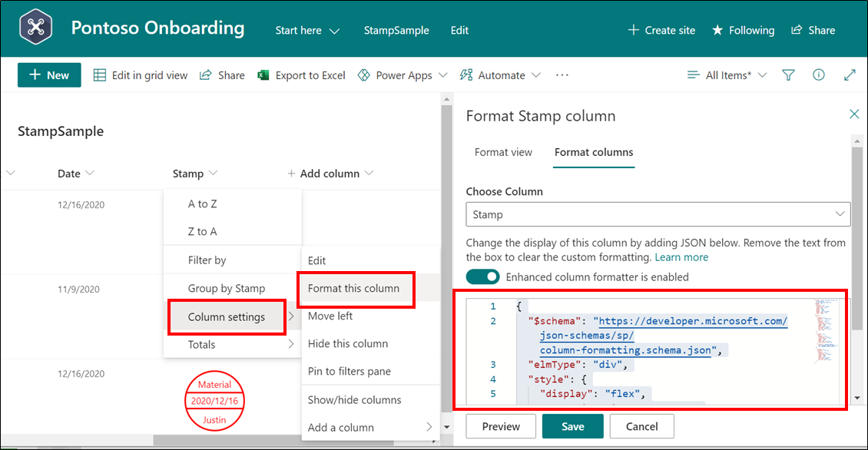Switch to the Format view tab
This screenshot has width=868, height=450.
503,152
